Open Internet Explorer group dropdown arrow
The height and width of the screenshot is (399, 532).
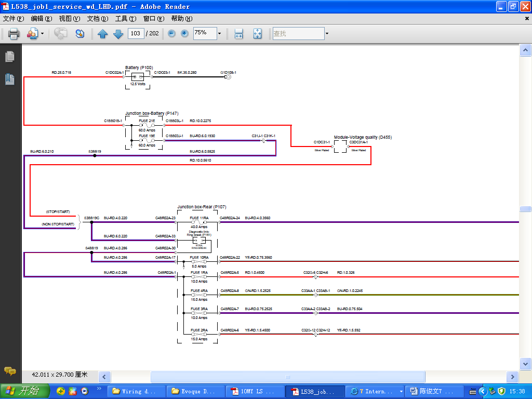[401, 391]
